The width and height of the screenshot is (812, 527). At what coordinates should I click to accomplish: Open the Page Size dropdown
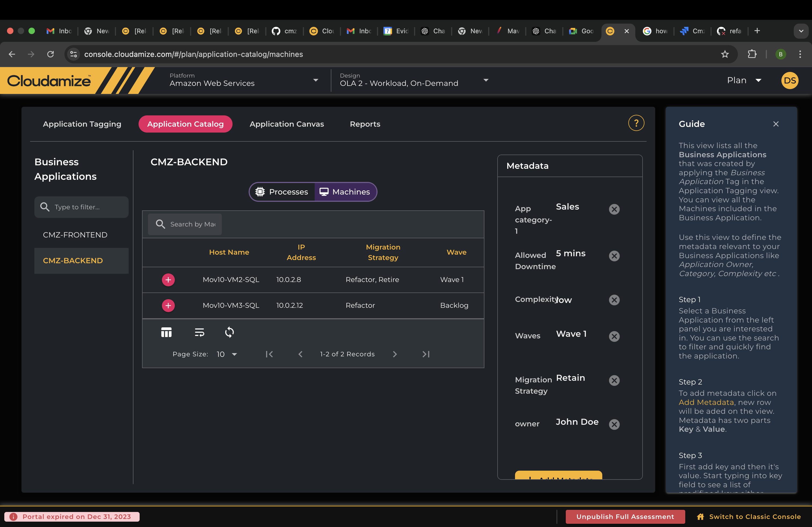tap(227, 354)
